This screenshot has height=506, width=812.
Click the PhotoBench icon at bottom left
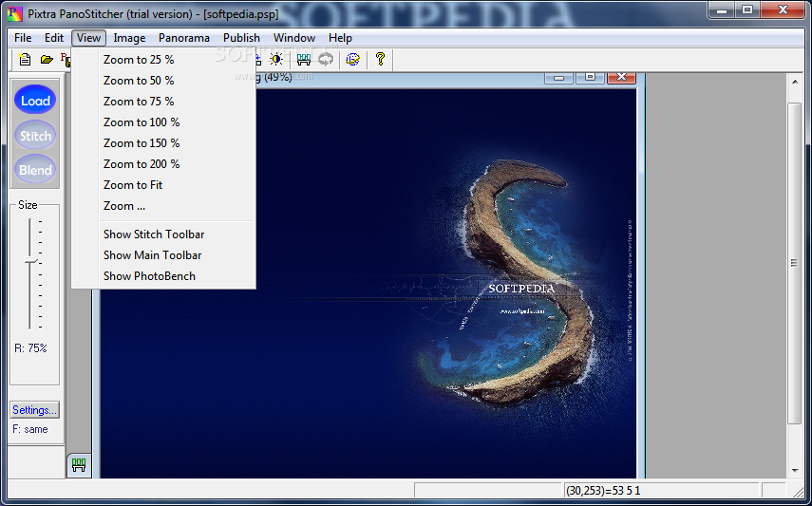[x=79, y=465]
